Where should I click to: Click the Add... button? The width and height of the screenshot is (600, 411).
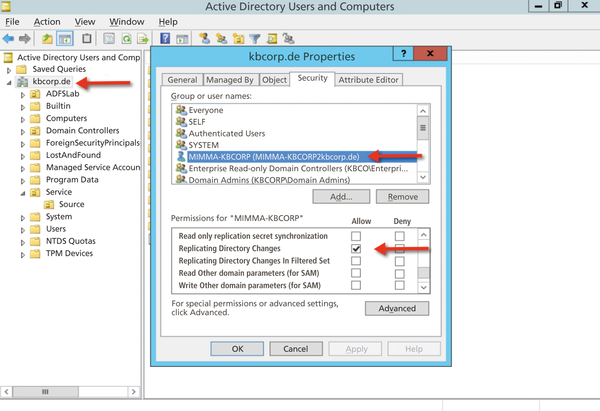[341, 197]
